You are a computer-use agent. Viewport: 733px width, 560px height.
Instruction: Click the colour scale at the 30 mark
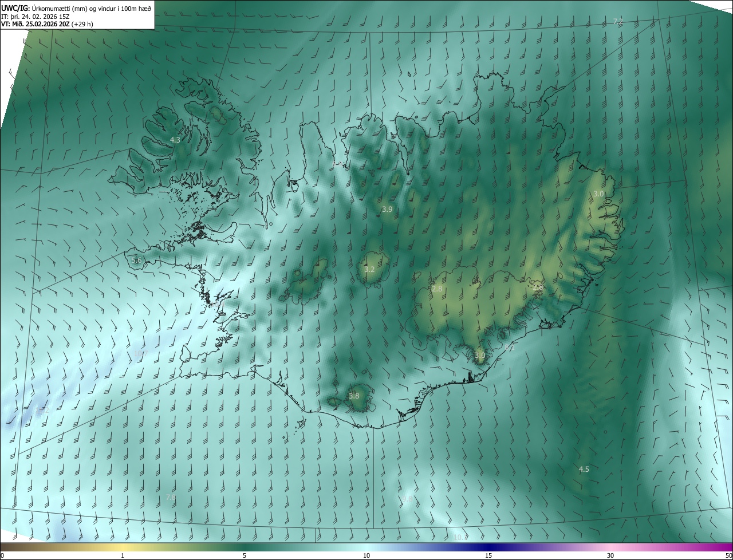pyautogui.click(x=610, y=555)
